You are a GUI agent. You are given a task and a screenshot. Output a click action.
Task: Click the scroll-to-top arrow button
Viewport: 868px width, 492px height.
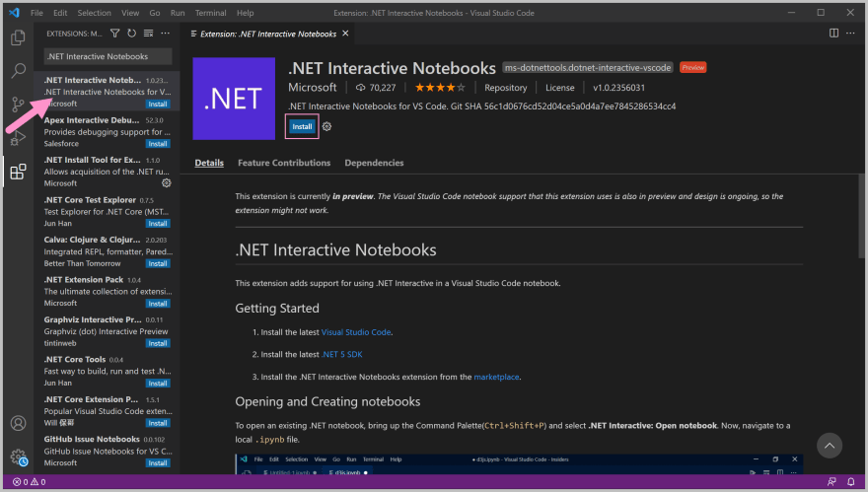[x=830, y=446]
